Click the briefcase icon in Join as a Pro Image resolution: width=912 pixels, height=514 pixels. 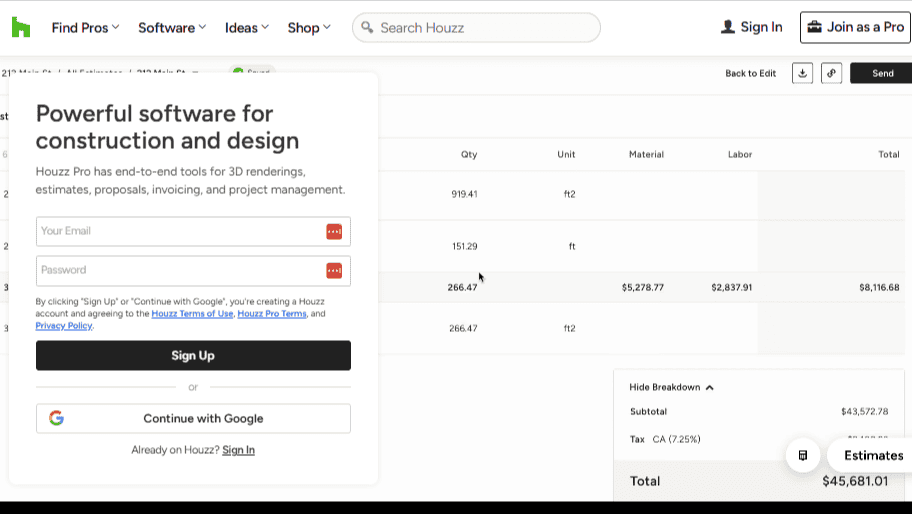click(x=814, y=27)
